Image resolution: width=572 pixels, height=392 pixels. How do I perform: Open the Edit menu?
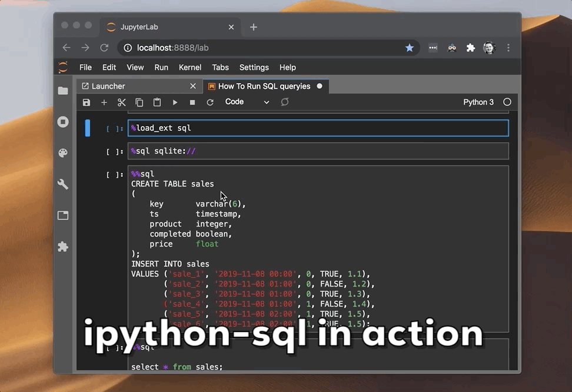click(109, 67)
